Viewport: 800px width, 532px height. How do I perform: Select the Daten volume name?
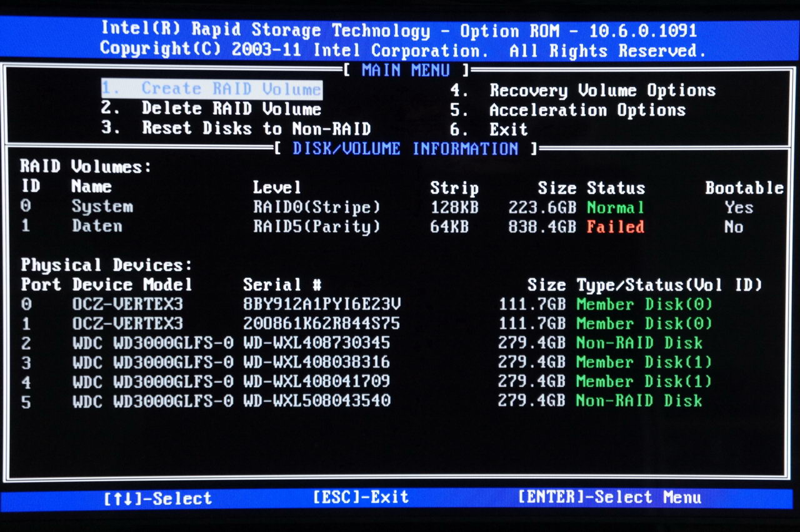97,226
